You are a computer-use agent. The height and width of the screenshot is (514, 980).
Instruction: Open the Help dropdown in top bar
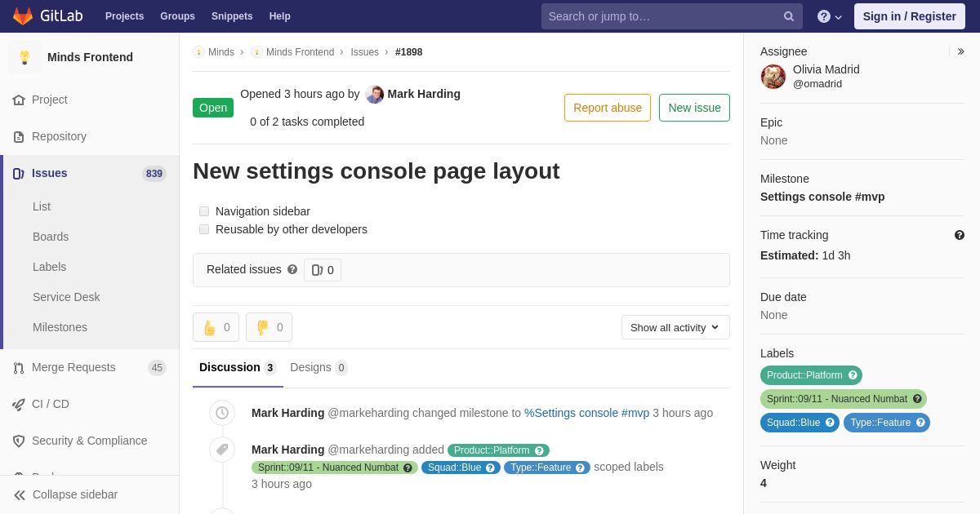coord(829,16)
